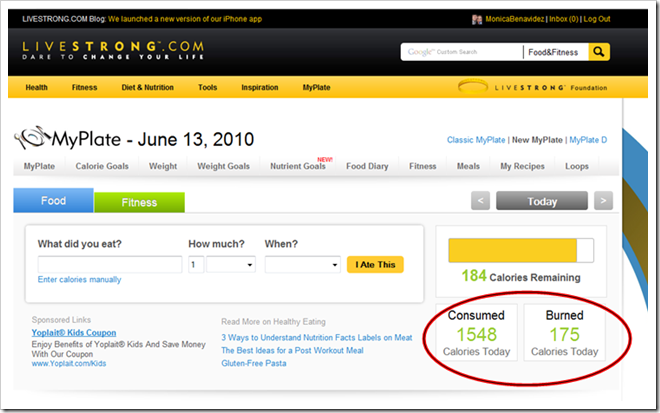Open the Diet & Nutrition menu
Image resolution: width=660 pixels, height=413 pixels.
click(x=147, y=87)
